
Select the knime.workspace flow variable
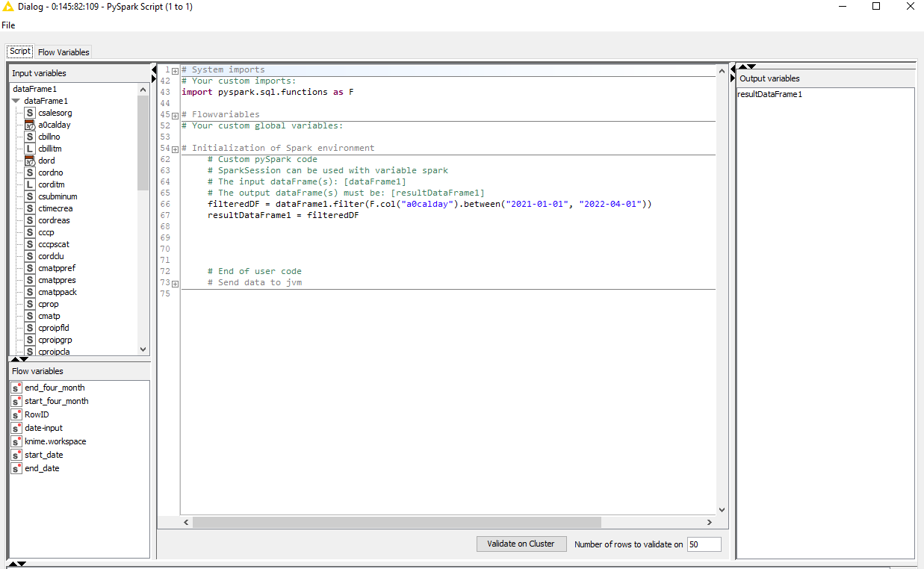point(55,441)
